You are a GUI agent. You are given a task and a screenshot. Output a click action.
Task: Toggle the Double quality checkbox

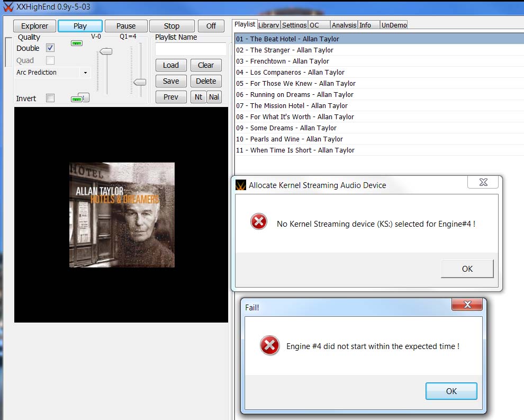(x=50, y=48)
